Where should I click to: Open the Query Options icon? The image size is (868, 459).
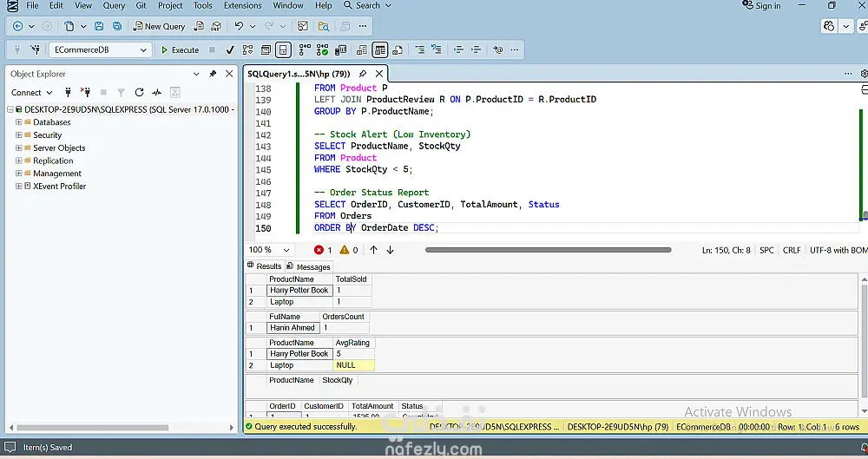coord(266,49)
